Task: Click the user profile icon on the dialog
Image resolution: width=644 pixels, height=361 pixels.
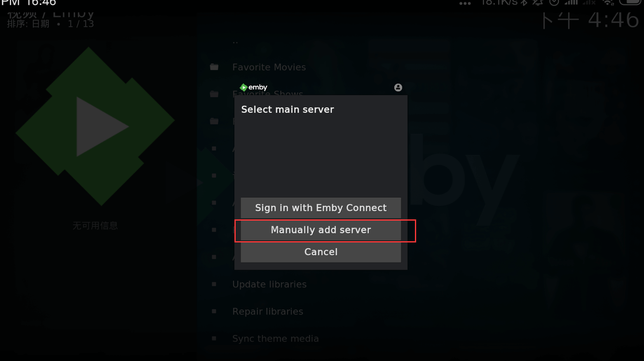Action: tap(398, 87)
